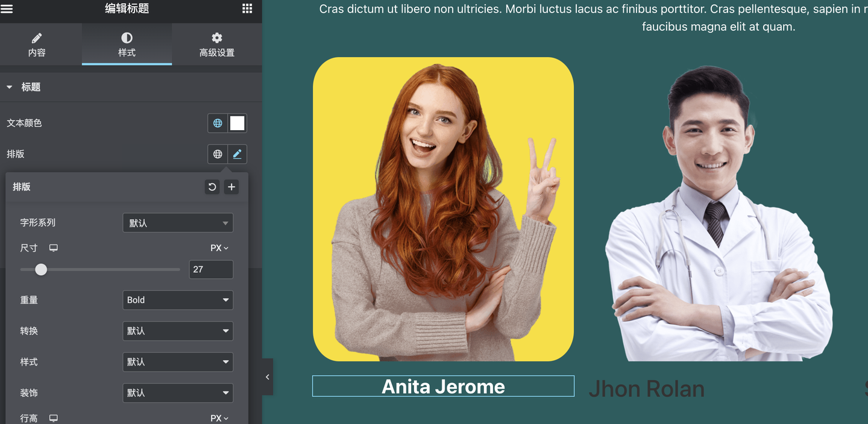This screenshot has height=424, width=868.
Task: Switch to the 内容 tab
Action: coord(37,45)
